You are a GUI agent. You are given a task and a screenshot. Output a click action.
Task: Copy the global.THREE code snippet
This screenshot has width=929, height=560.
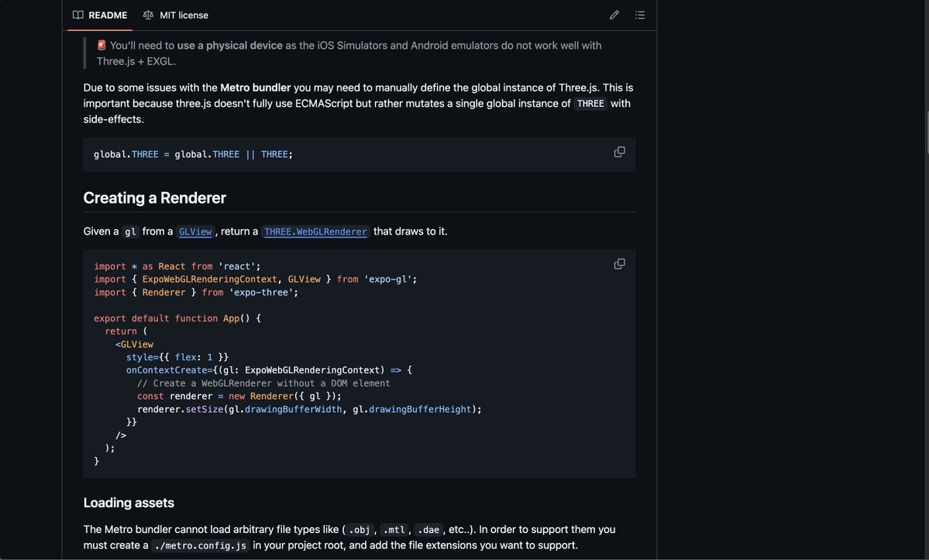pos(619,152)
